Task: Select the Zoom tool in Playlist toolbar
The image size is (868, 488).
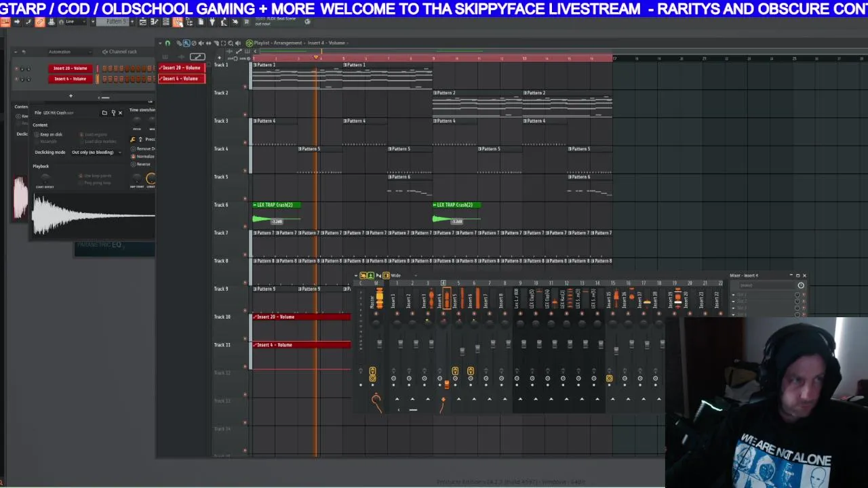Action: click(x=231, y=43)
